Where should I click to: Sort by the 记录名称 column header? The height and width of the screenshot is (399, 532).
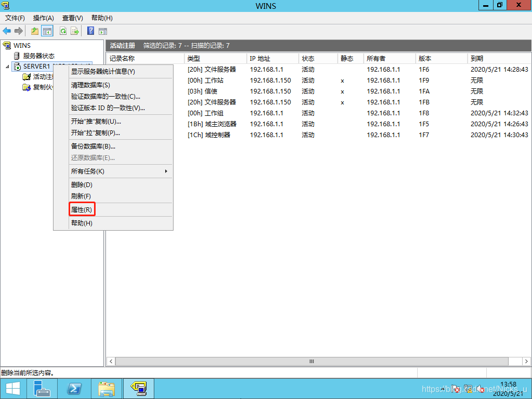145,58
